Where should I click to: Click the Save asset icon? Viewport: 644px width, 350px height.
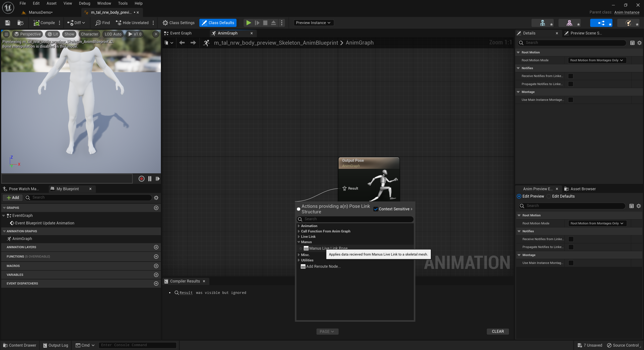8,23
